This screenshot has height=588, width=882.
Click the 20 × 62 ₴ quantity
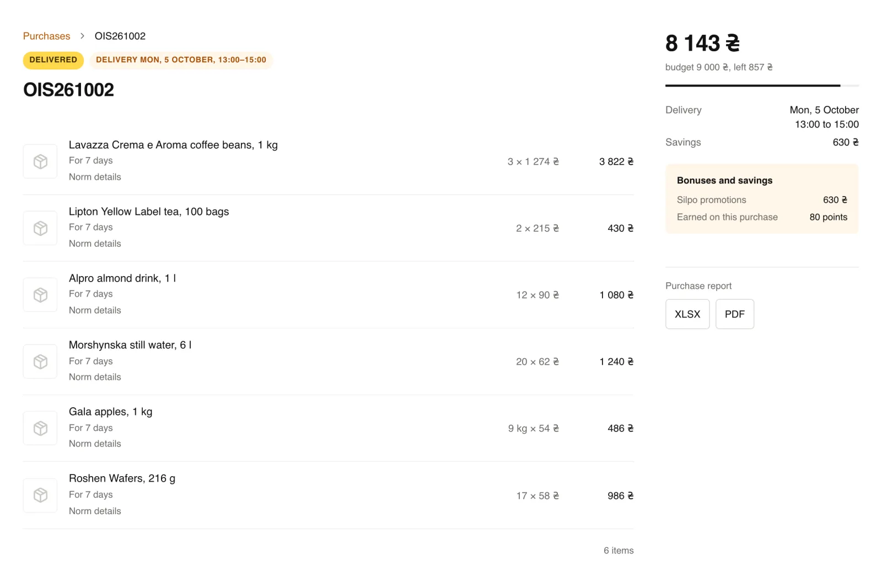[537, 362]
